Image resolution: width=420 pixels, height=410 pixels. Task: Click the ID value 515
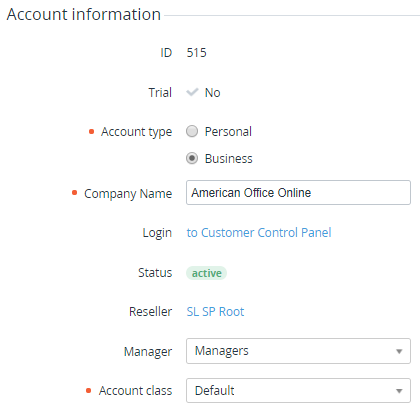196,53
